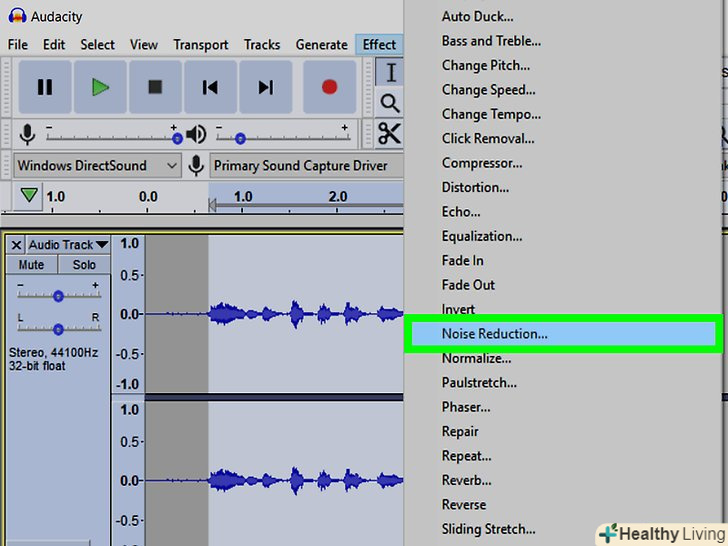Image resolution: width=728 pixels, height=546 pixels.
Task: Choose Change Speed effect
Action: (488, 90)
